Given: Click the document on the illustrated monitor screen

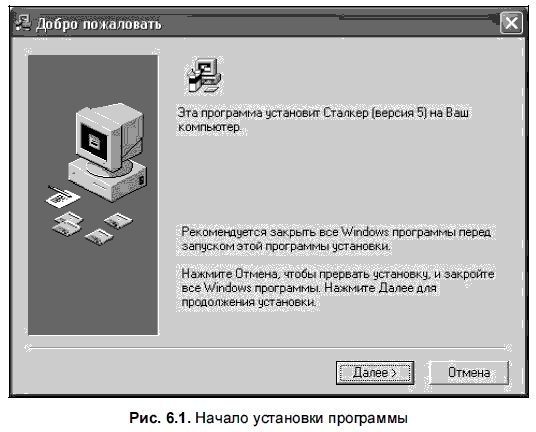Looking at the screenshot, I should tap(94, 141).
